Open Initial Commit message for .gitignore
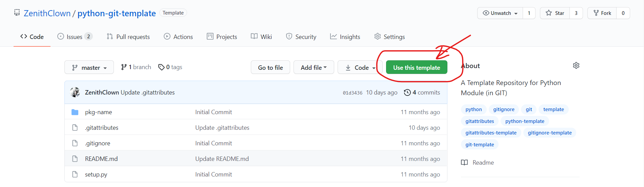The width and height of the screenshot is (644, 187). pos(214,143)
